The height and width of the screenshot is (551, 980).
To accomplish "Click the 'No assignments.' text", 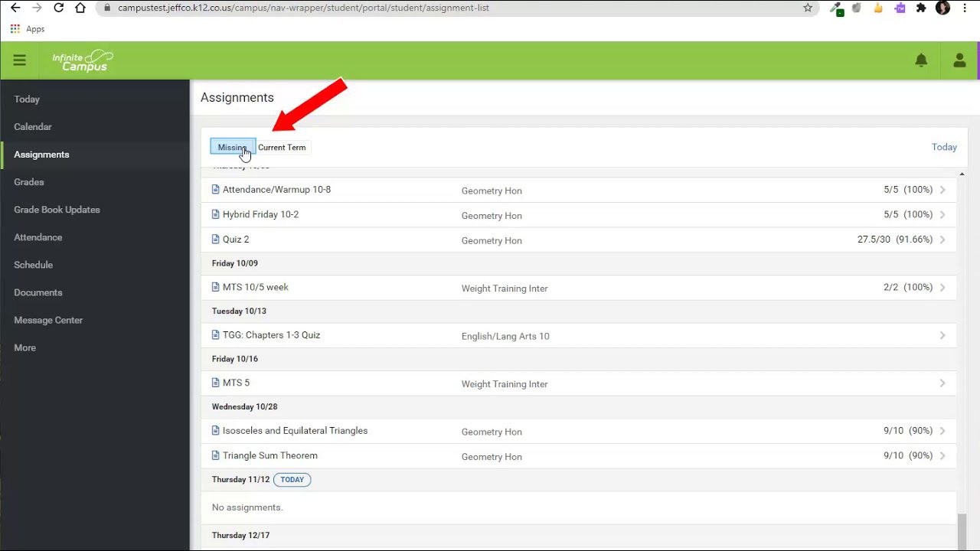I will coord(247,507).
